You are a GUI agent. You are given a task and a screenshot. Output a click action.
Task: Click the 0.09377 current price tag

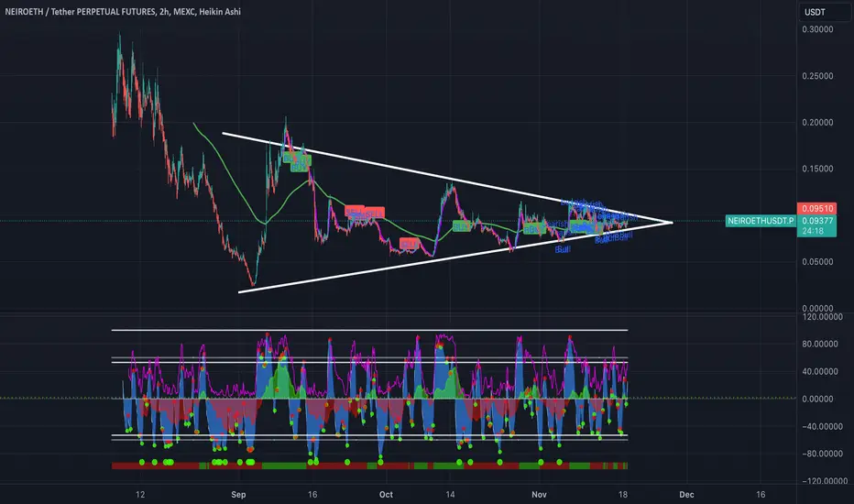click(x=816, y=221)
